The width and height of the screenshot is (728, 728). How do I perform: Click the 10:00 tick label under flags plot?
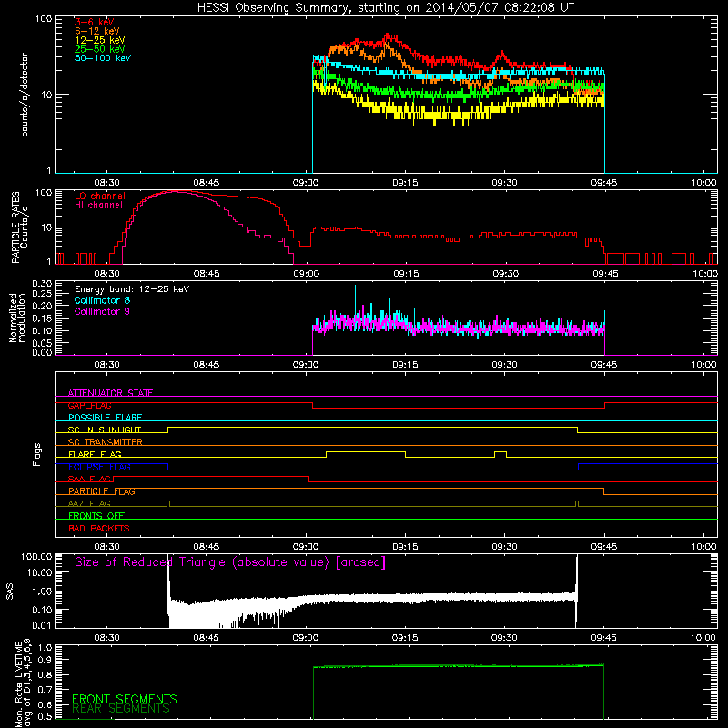pyautogui.click(x=703, y=547)
